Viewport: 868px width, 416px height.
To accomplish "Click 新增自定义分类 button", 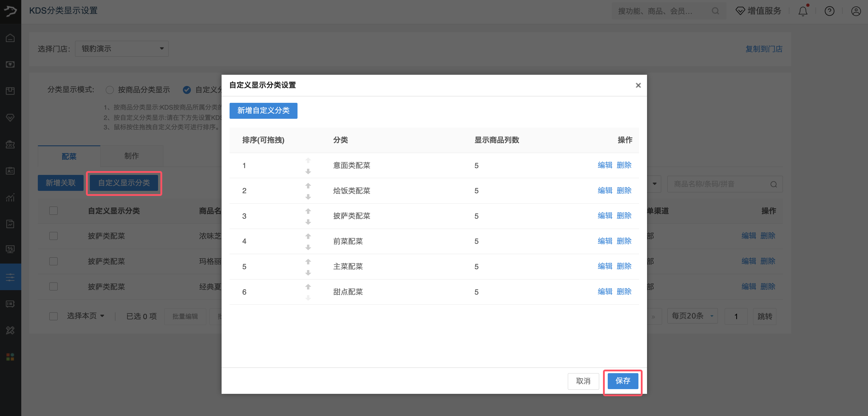I will (x=263, y=110).
